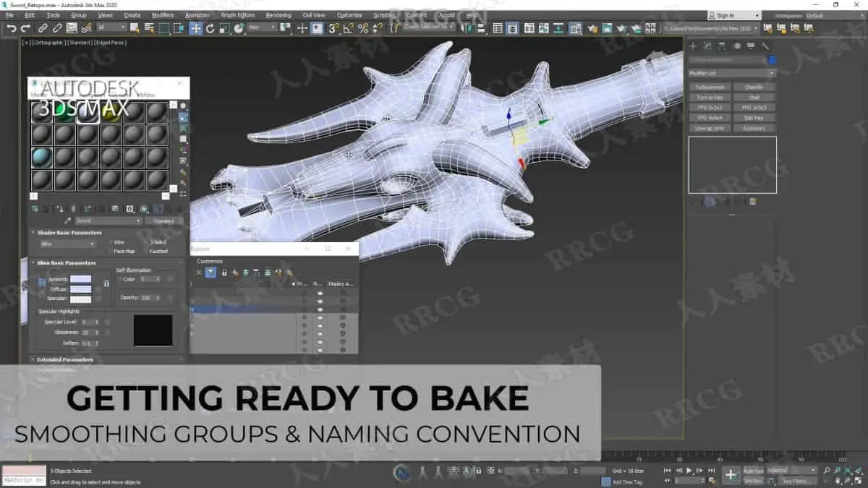
Task: Open the Modifiers menu
Action: [x=162, y=15]
